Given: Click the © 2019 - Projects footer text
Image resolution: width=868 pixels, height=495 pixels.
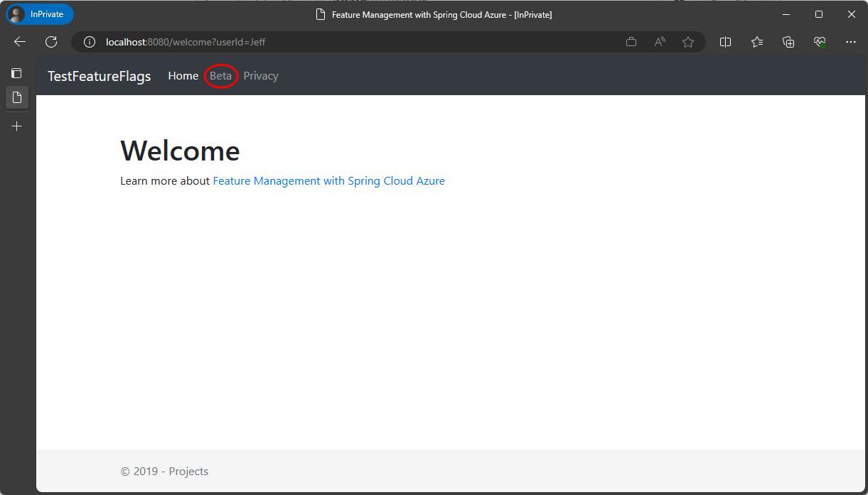Looking at the screenshot, I should [164, 472].
